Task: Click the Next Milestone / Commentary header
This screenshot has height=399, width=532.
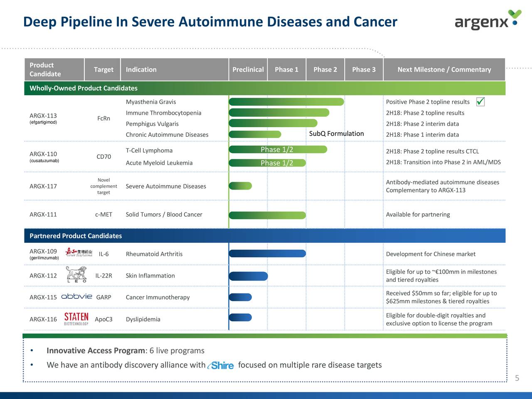Action: 444,69
